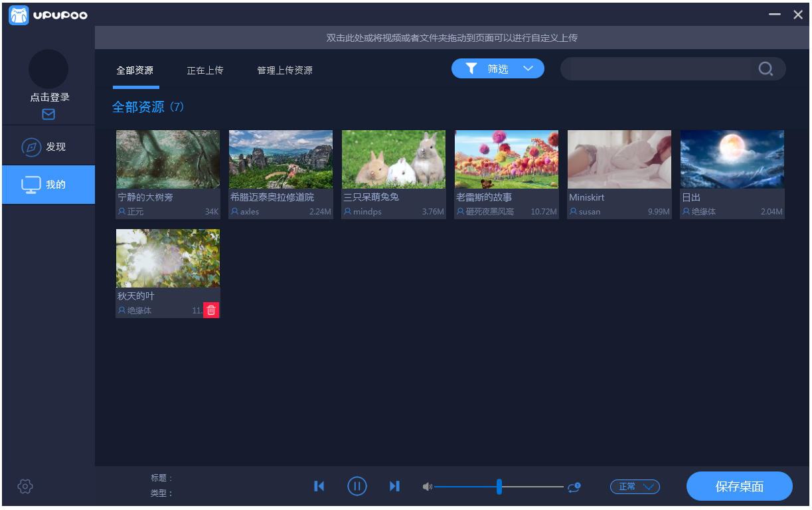Click inside the search input field

(x=661, y=68)
